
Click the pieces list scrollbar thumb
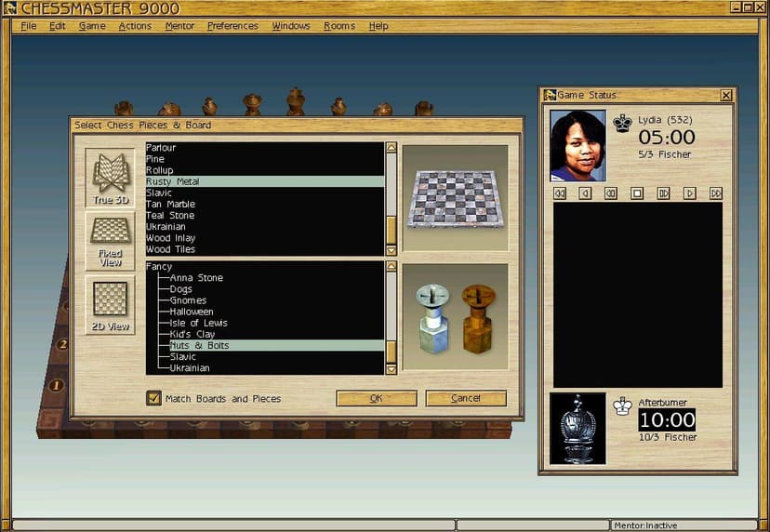coord(392,352)
